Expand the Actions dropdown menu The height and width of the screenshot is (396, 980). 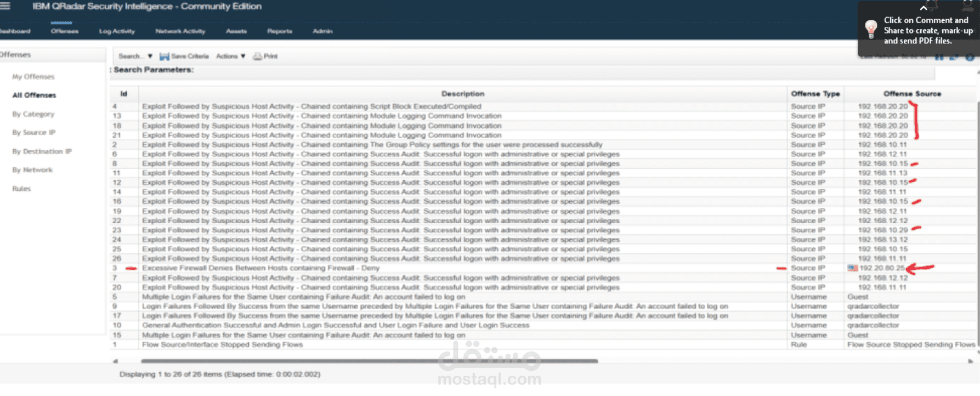pyautogui.click(x=230, y=56)
